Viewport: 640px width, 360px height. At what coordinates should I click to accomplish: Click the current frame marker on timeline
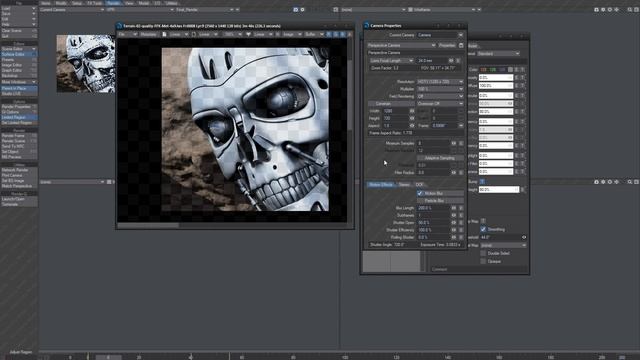[x=108, y=357]
